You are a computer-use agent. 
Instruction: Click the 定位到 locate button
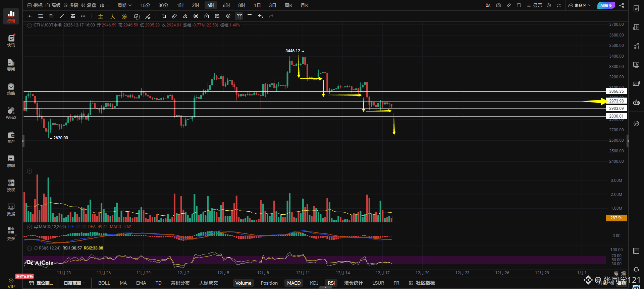(x=41, y=283)
